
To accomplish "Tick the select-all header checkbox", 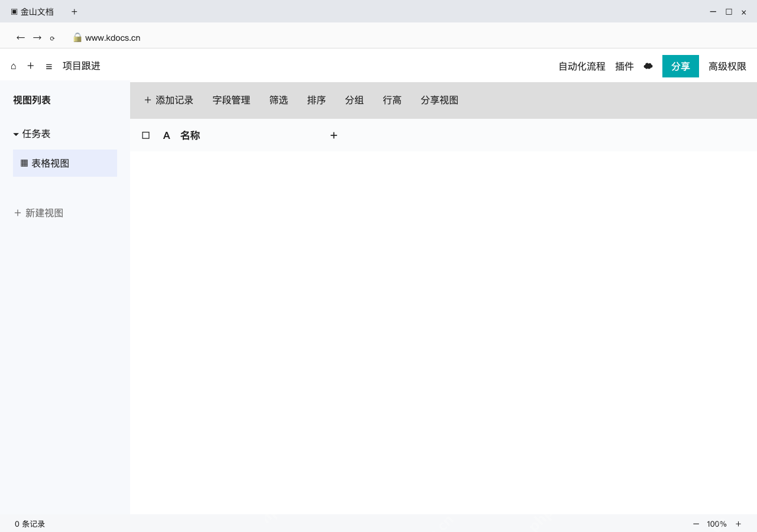I will tap(146, 135).
